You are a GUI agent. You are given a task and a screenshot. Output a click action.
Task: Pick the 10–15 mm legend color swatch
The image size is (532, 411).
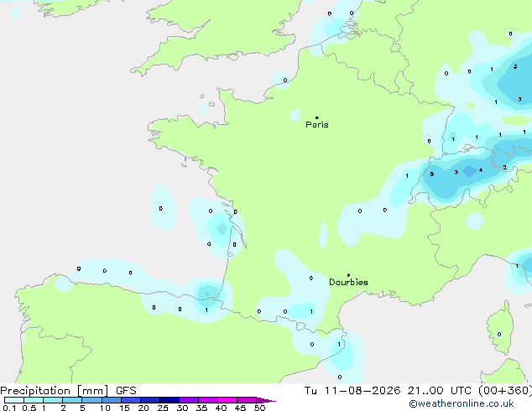pos(112,400)
